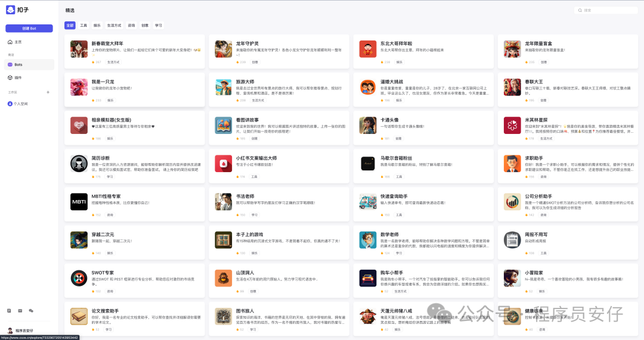Open the 我是一只龙 bot avatar
The width and height of the screenshot is (644, 340).
pyautogui.click(x=79, y=87)
